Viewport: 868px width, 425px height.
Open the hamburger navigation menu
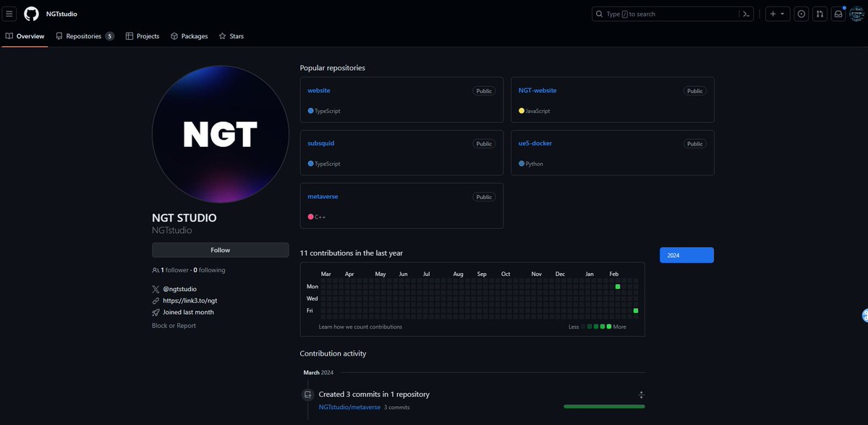10,14
